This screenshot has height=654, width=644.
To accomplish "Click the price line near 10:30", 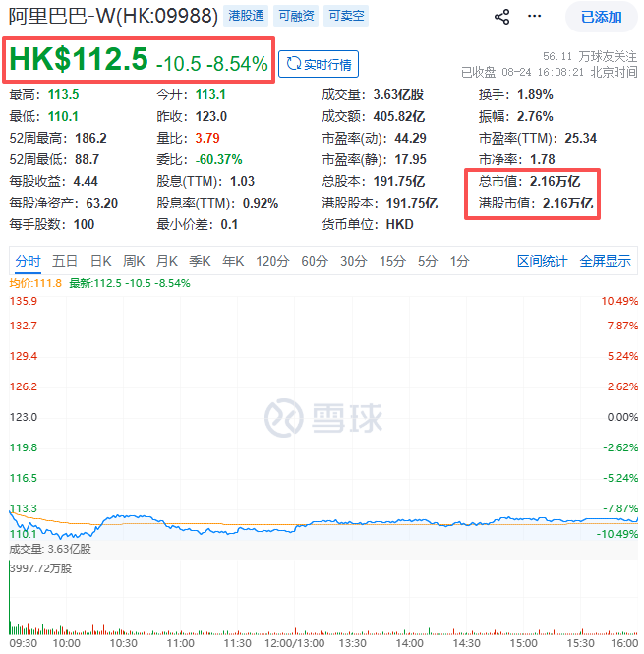I will tap(124, 516).
